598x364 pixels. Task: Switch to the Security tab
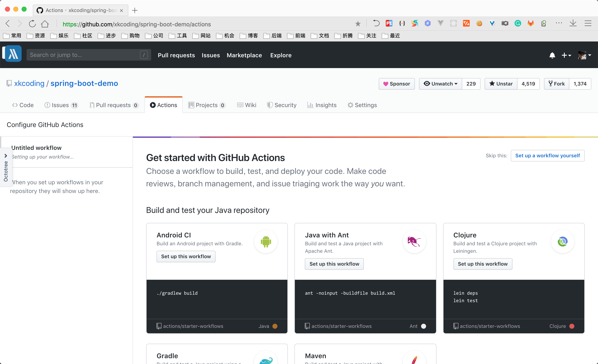[x=282, y=105]
